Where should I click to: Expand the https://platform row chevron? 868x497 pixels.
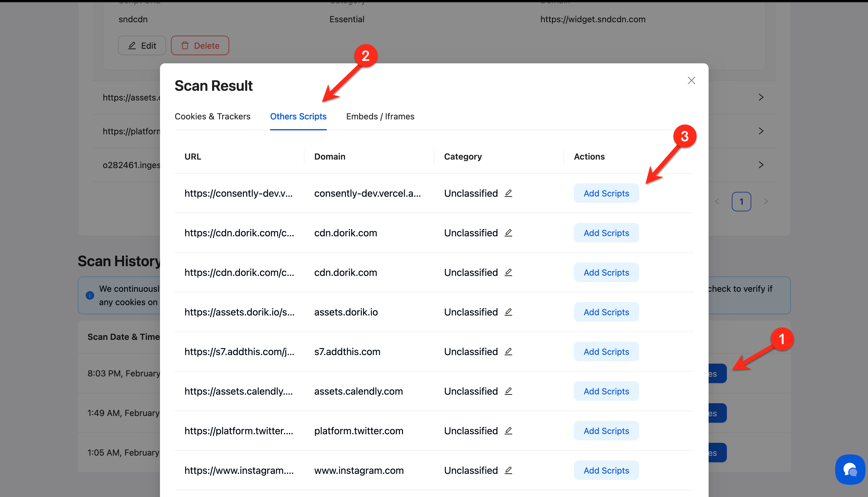click(x=761, y=131)
